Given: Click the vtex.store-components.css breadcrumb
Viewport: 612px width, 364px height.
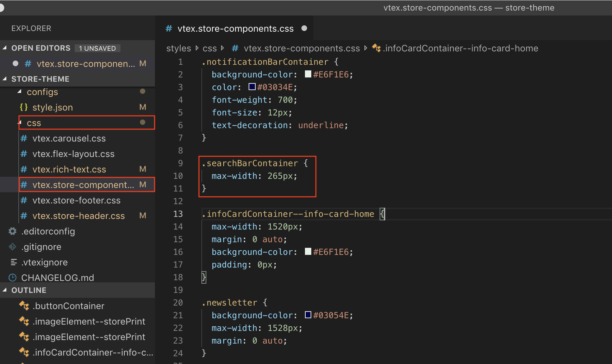Looking at the screenshot, I should 302,48.
